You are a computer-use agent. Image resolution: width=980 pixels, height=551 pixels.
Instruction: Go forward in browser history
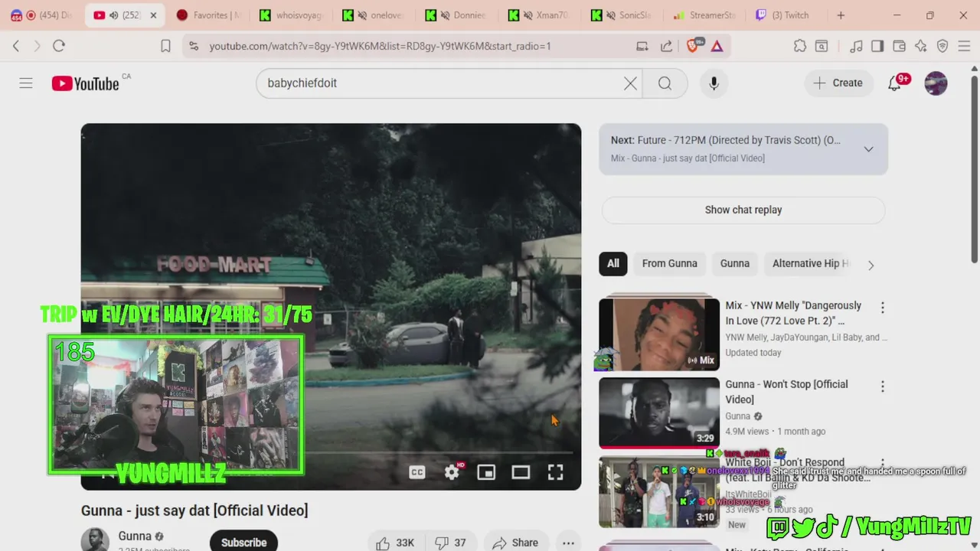click(37, 46)
